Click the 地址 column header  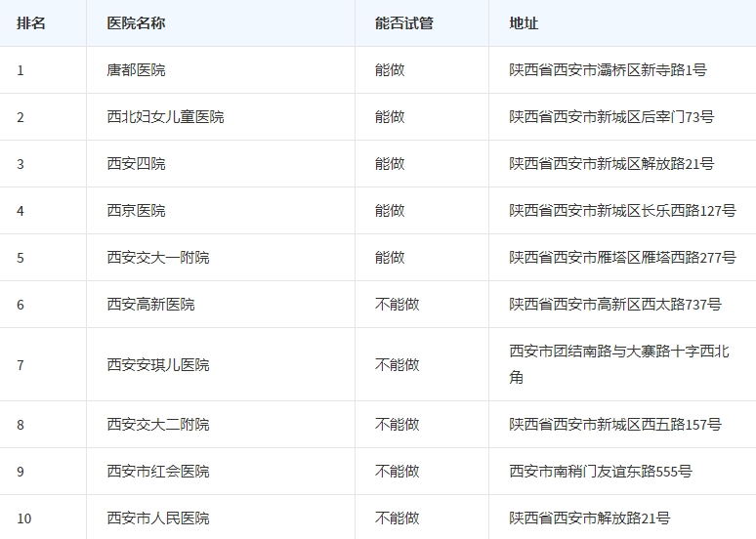tap(524, 23)
